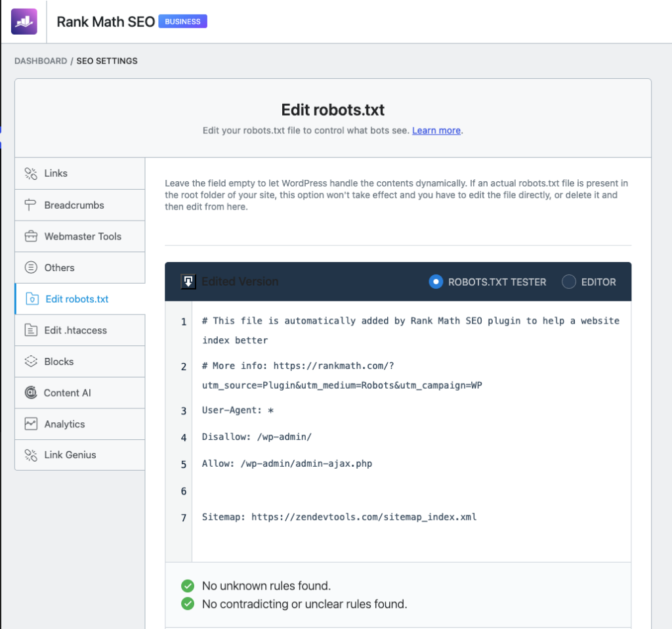Click the Edit robots.txt page heading
The image size is (672, 629).
333,110
